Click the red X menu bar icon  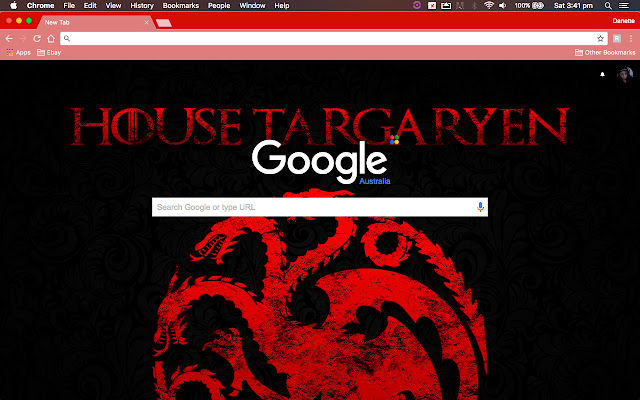pyautogui.click(x=432, y=6)
